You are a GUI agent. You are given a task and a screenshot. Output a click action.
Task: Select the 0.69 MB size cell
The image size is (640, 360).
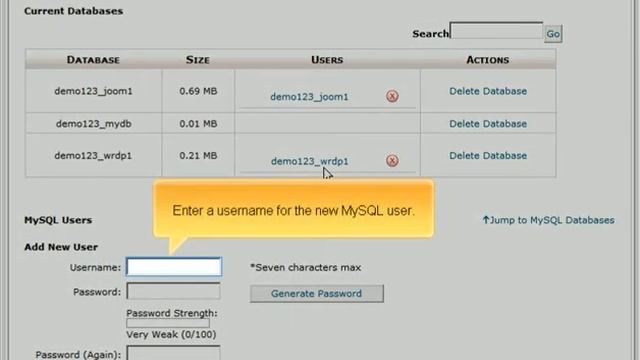click(x=198, y=91)
